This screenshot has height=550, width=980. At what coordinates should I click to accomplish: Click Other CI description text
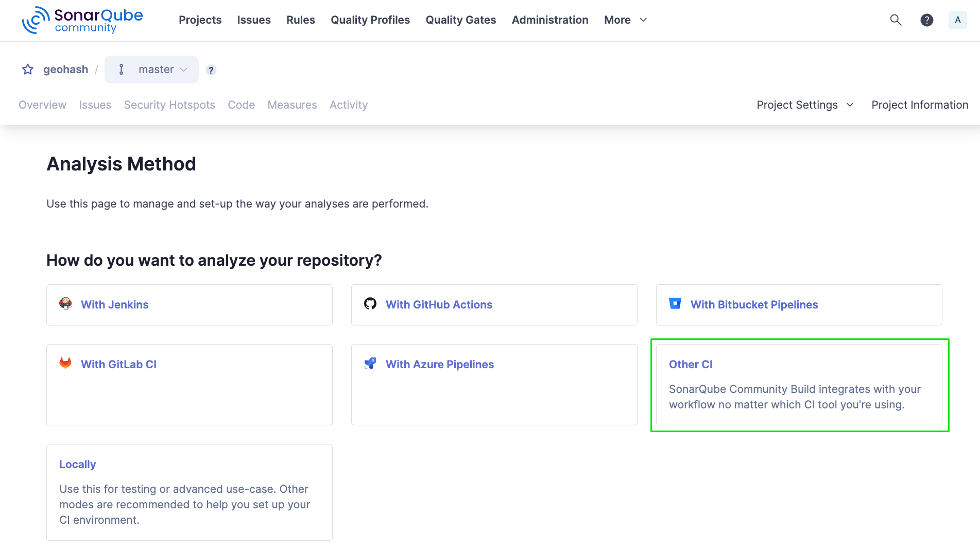point(795,397)
